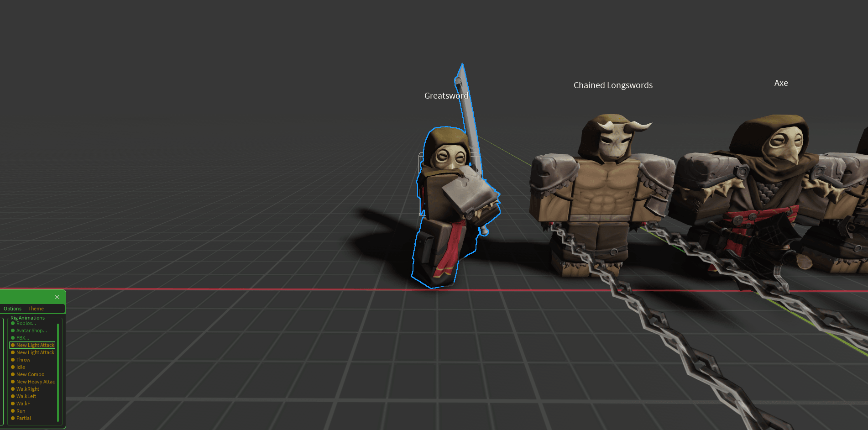Click the Chained Longswords name label
Viewport: 868px width, 430px height.
[x=613, y=85]
